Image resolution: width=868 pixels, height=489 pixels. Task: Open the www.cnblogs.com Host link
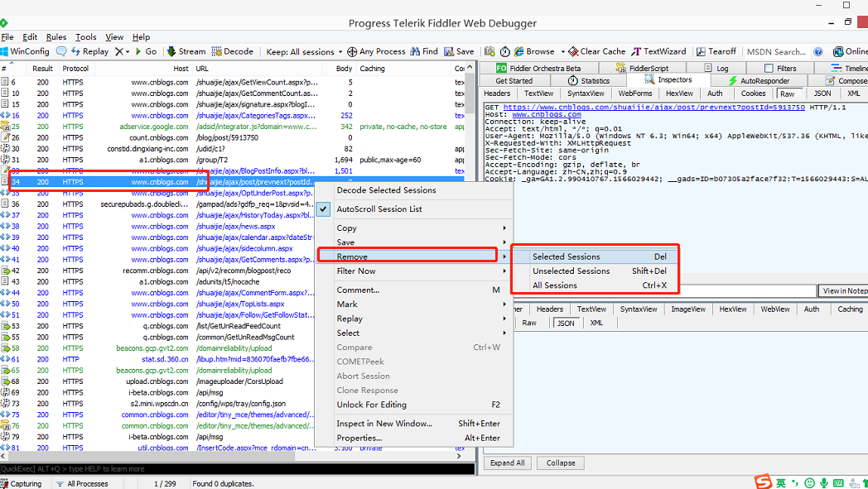click(x=547, y=114)
